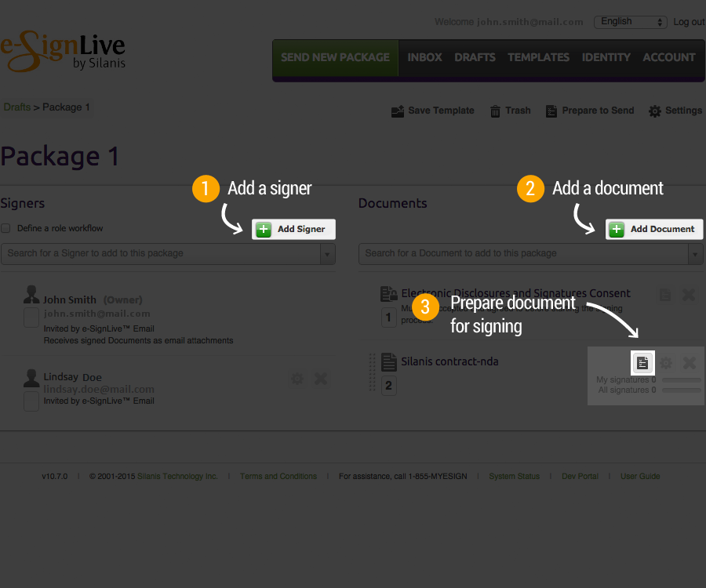Viewport: 706px width, 588px height.
Task: Remove Lindsay Doe using the X icon
Action: (x=320, y=379)
